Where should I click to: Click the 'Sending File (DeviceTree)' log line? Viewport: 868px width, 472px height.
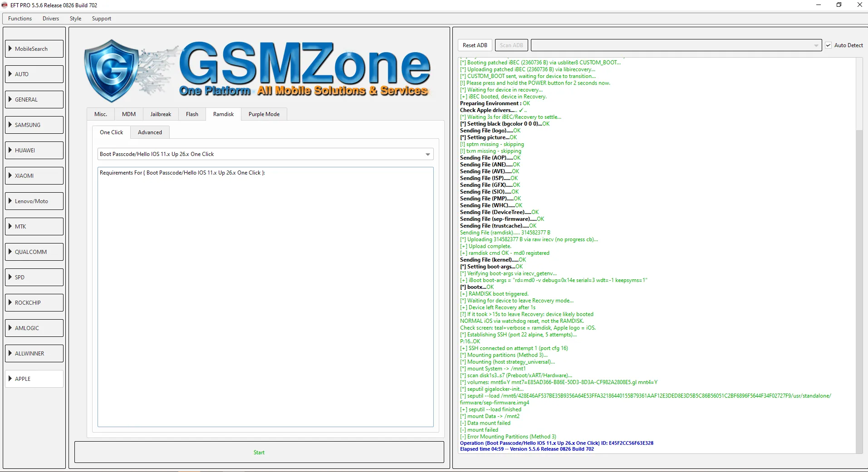(500, 212)
